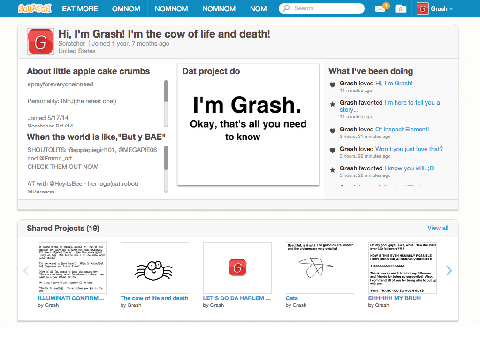Open the featured I'm Grash project
Screen dimensions: 480x360
pos(248,124)
